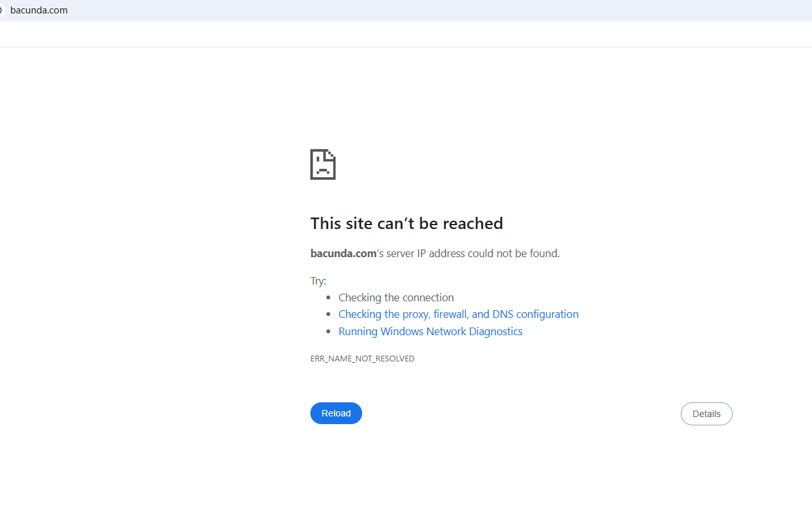Click the "This site can't be reached" heading

click(407, 223)
